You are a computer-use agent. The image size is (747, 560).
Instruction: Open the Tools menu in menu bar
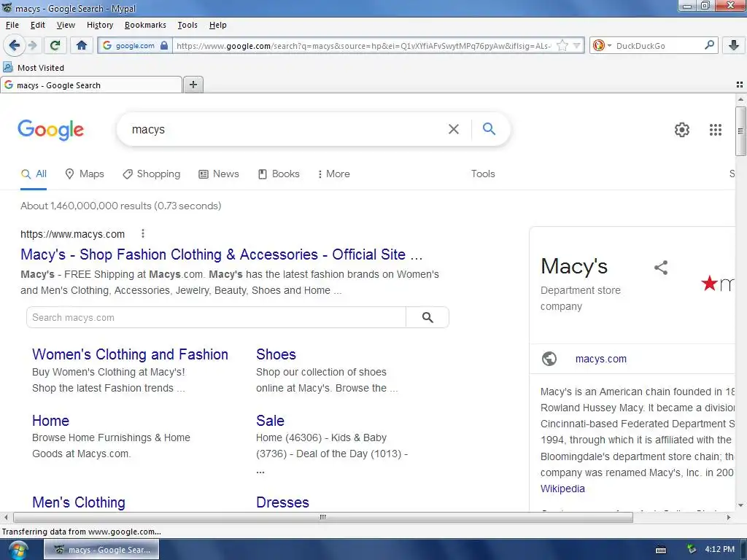pos(187,25)
